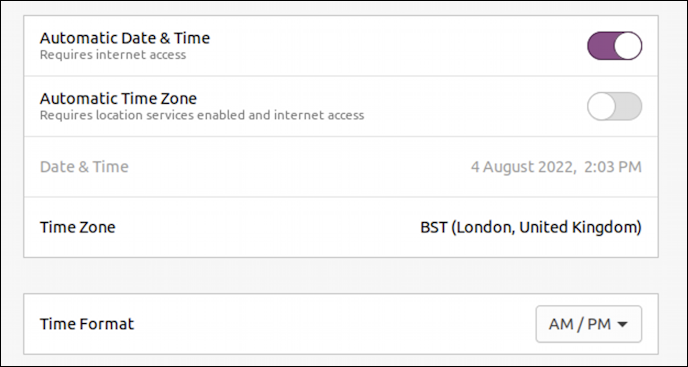Click the Time Zone label text

coord(78,227)
